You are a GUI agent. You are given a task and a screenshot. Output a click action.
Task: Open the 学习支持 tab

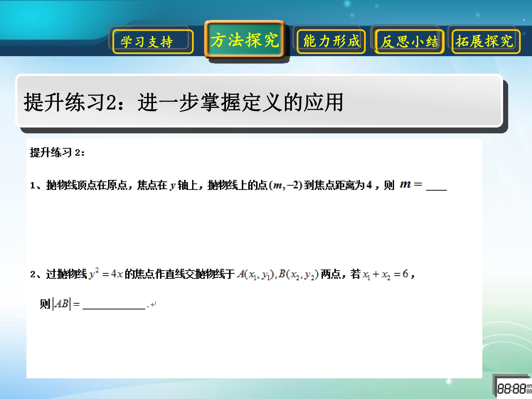point(153,41)
